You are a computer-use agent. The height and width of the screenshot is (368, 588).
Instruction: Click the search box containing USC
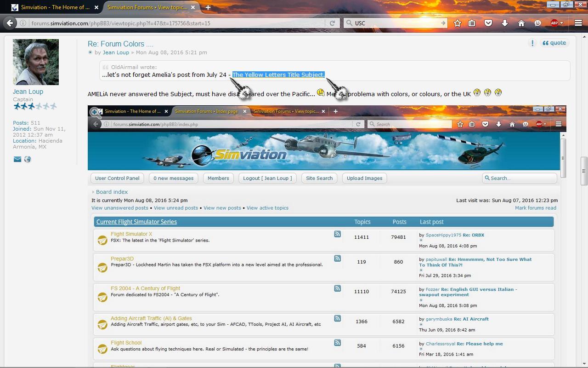tap(396, 23)
